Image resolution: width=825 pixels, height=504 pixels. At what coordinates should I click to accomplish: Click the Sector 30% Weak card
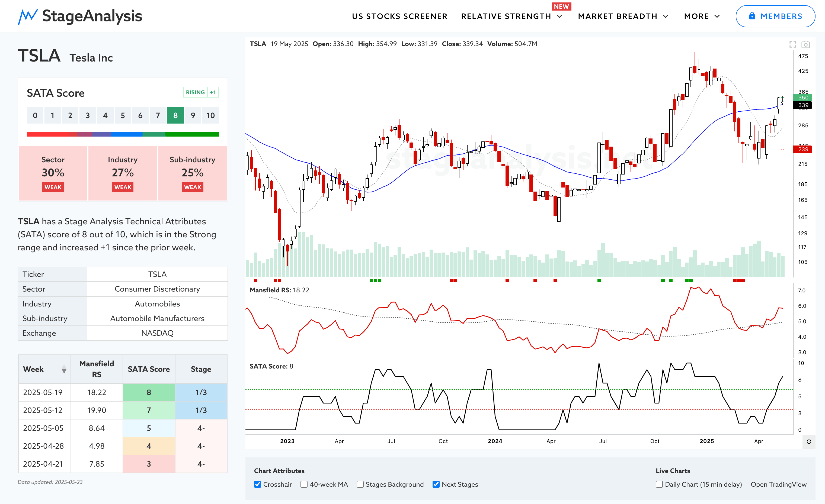[x=53, y=173]
